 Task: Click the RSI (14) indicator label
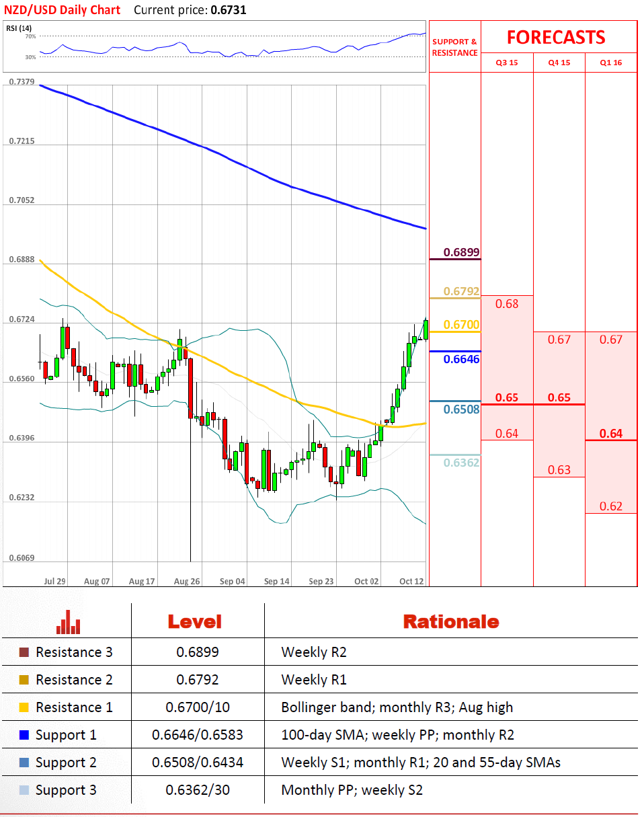point(19,28)
